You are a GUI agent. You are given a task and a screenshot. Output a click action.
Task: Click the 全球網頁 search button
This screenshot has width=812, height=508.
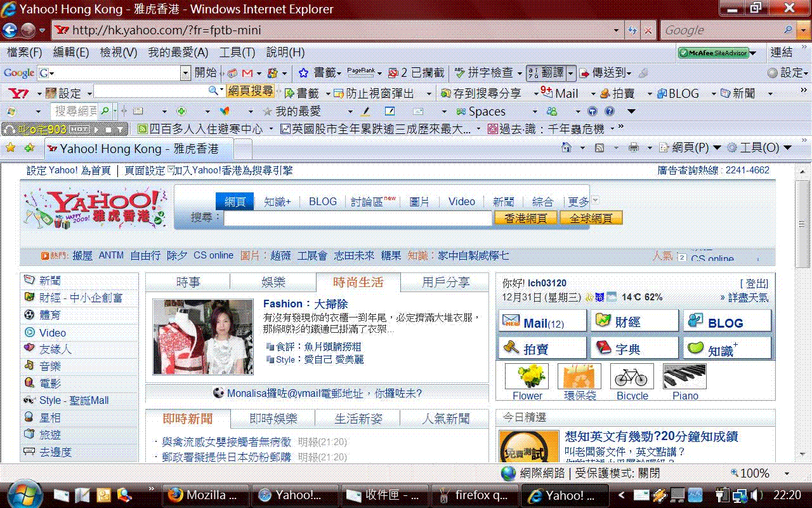[x=591, y=218]
